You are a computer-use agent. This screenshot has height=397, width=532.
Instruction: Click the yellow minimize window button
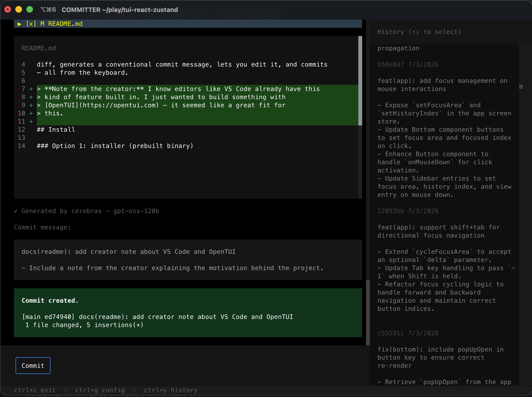click(19, 9)
